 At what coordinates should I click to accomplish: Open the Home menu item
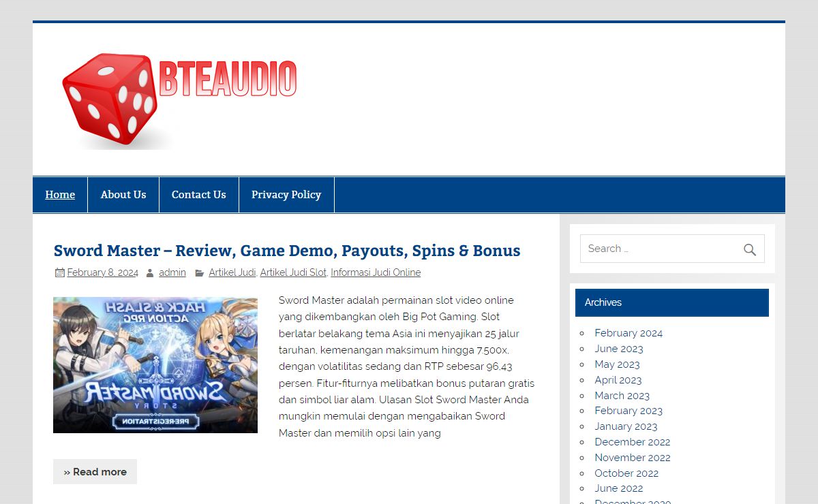60,195
